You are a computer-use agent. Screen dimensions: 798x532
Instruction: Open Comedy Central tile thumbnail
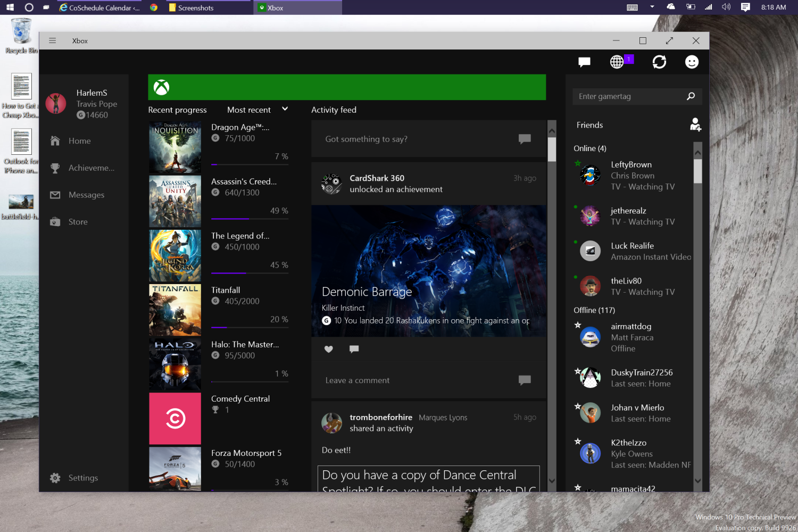[x=175, y=419]
